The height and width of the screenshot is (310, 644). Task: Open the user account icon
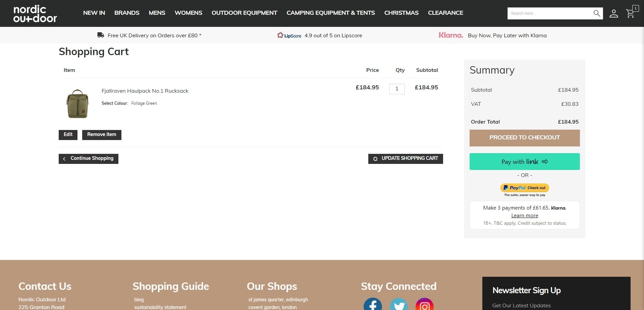coord(613,13)
